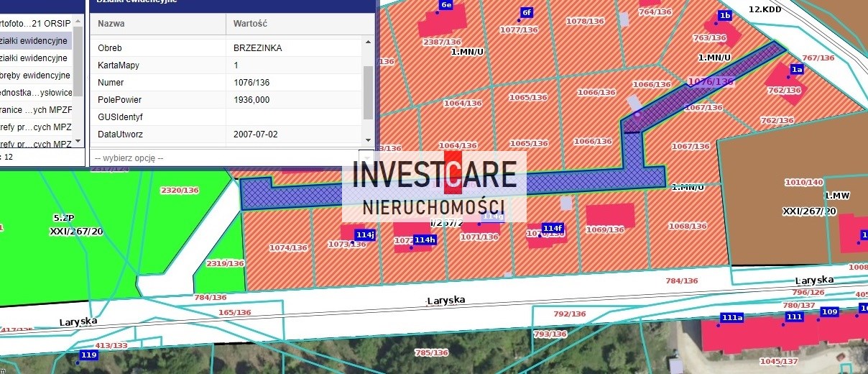Click parcel label 793/136 on map
This screenshot has width=868, height=374.
tap(550, 334)
